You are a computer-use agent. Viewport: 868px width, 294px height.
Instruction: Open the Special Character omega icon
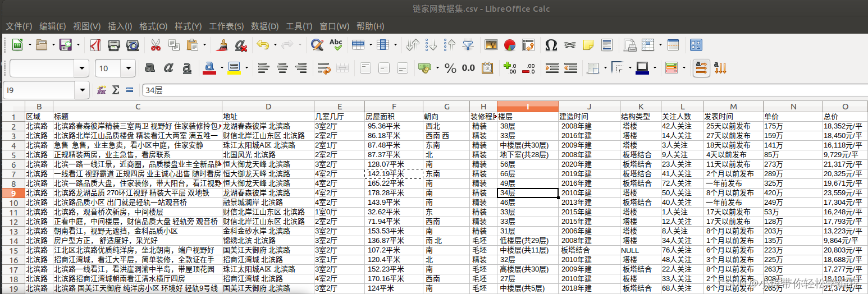coord(551,45)
